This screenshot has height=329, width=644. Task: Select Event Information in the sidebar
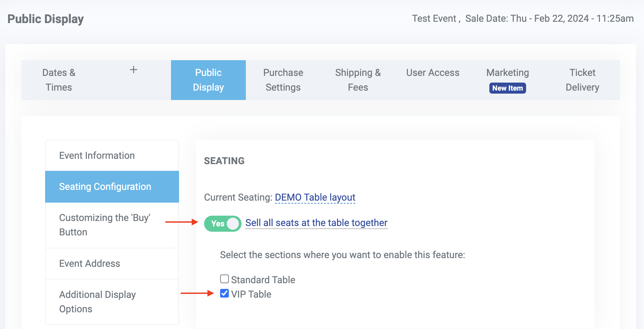(97, 155)
